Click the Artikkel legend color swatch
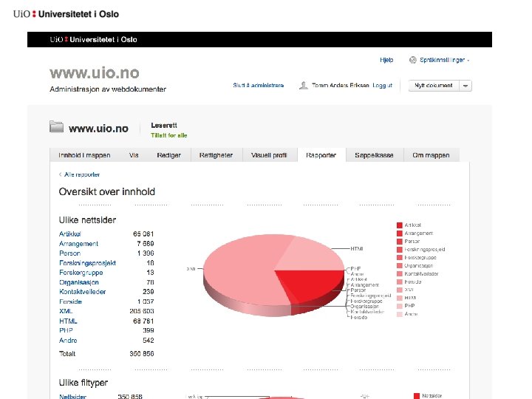The width and height of the screenshot is (532, 399). coord(399,225)
